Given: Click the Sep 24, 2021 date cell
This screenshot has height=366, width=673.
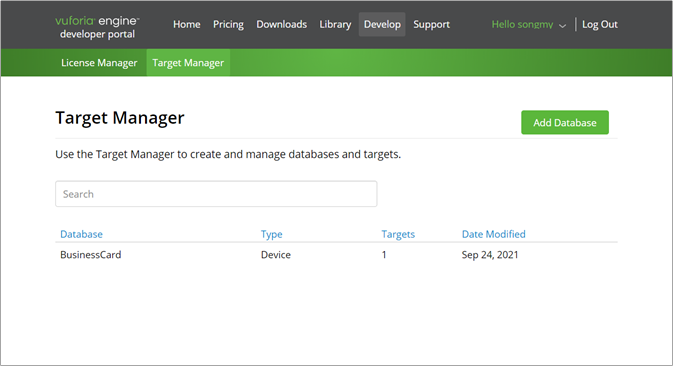Looking at the screenshot, I should (490, 255).
